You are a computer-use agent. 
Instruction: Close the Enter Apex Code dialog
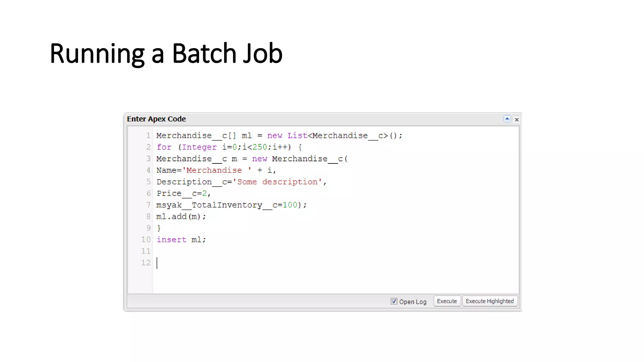[x=517, y=120]
